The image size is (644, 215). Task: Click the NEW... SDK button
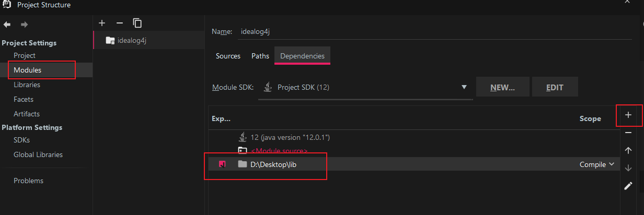(x=502, y=87)
